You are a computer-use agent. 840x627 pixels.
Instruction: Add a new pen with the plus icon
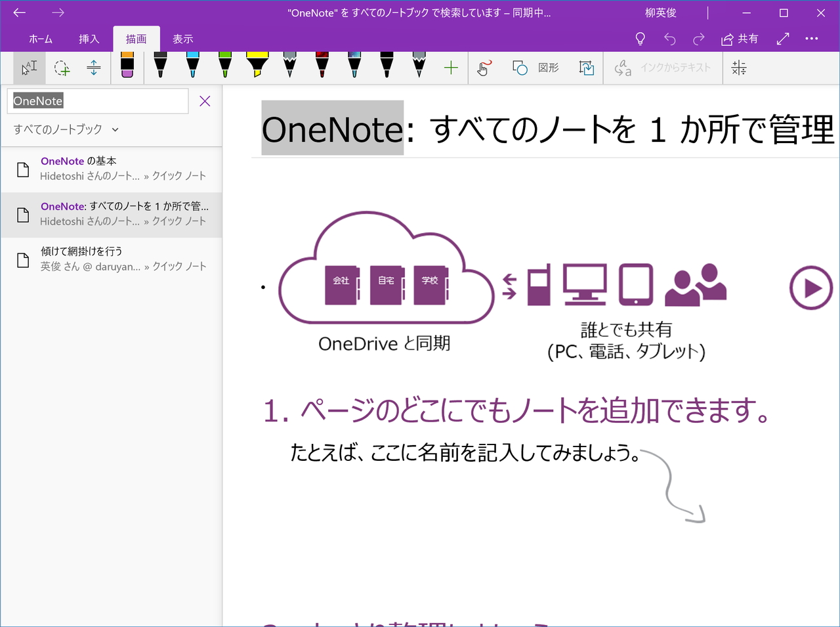pyautogui.click(x=451, y=68)
